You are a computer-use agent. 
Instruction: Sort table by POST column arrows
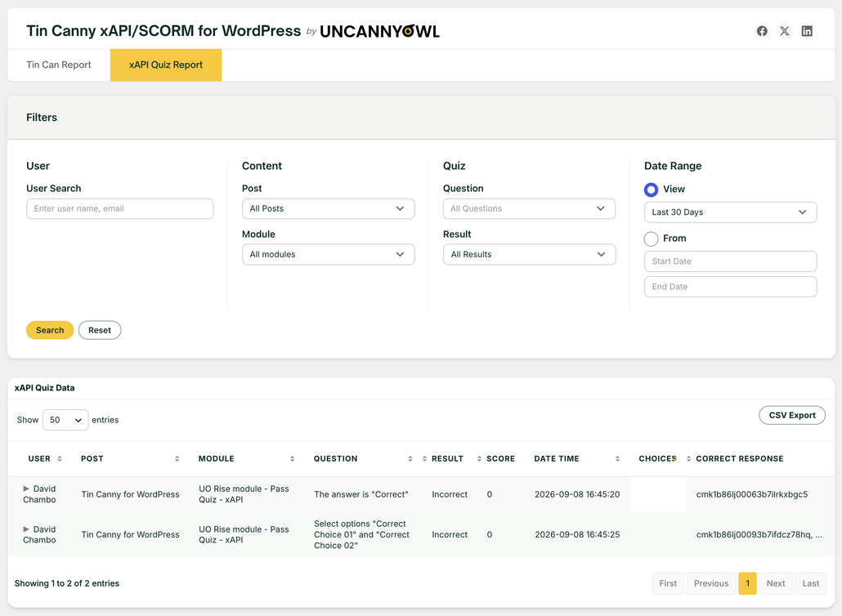click(x=177, y=459)
